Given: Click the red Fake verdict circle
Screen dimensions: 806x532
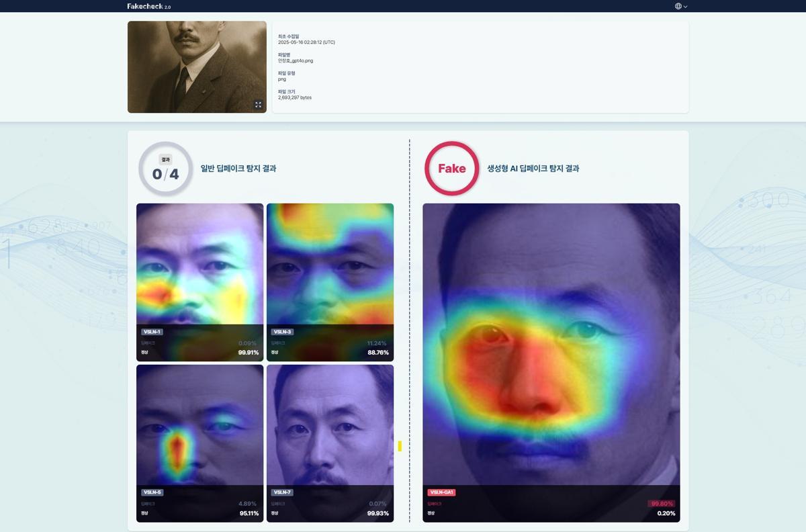Looking at the screenshot, I should click(x=451, y=169).
